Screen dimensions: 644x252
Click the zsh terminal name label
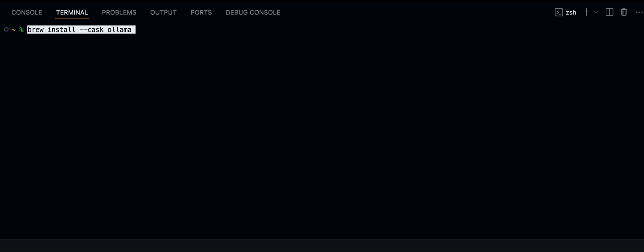pos(571,12)
